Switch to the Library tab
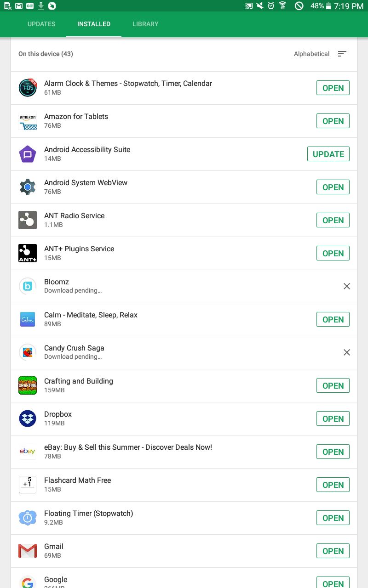This screenshot has width=368, height=588. coord(145,24)
